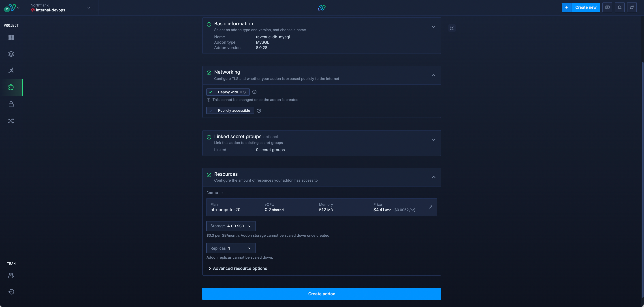
Task: Click the edit pencil icon for compute plan
Action: click(x=431, y=207)
